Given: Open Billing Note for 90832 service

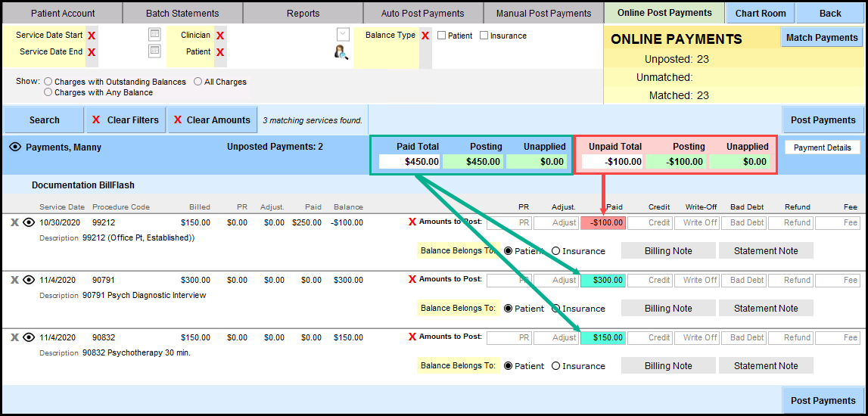Looking at the screenshot, I should point(668,366).
